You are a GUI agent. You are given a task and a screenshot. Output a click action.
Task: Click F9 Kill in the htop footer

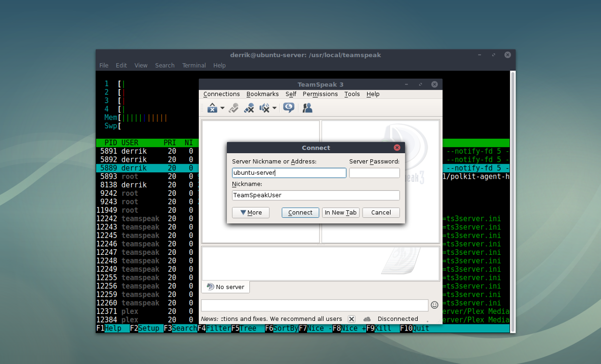tap(379, 328)
